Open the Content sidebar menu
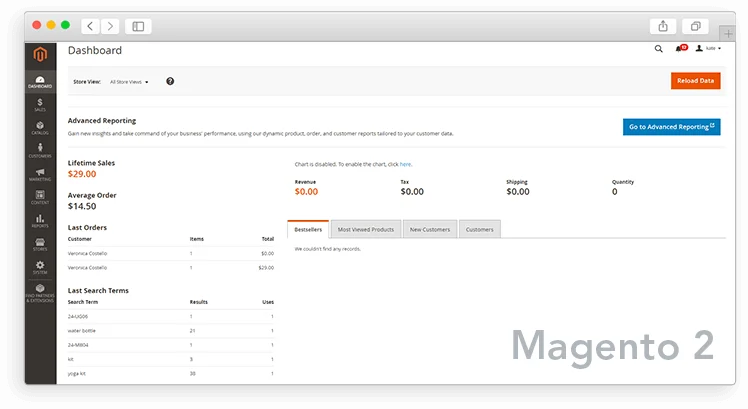Viewport: 748px width, 409px height. click(x=40, y=197)
